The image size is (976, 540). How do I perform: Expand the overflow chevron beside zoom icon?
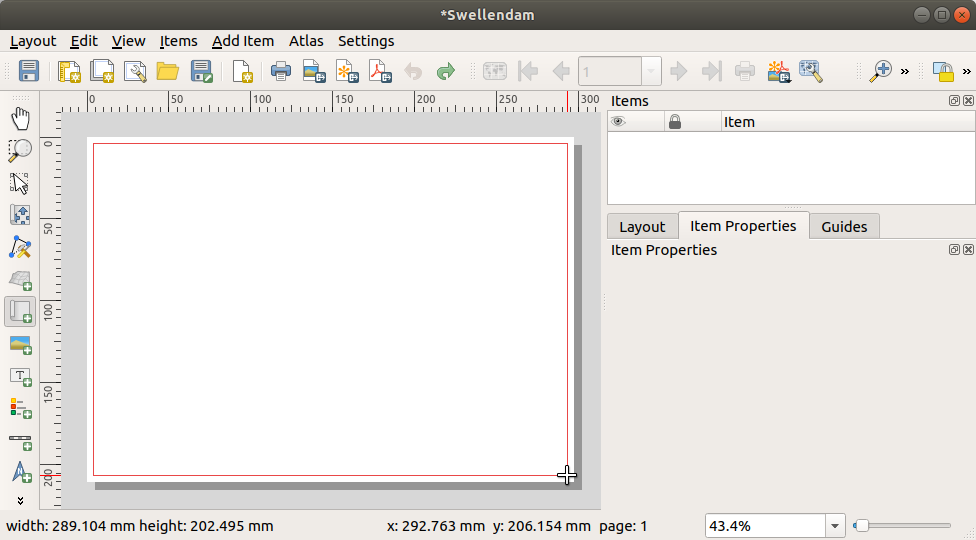tap(905, 71)
